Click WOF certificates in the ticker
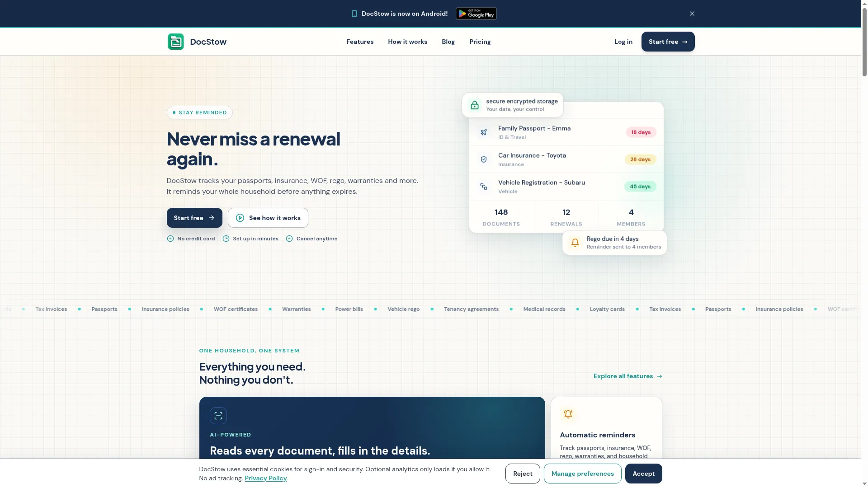868x488 pixels. (x=236, y=309)
